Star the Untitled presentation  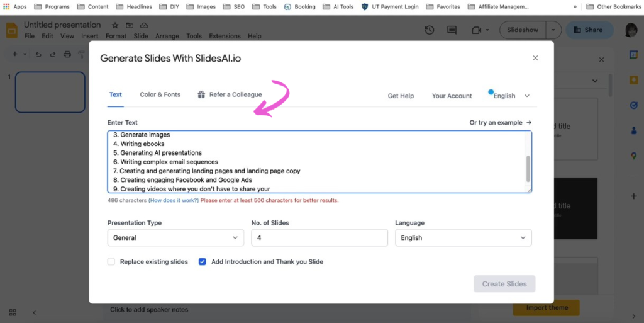116,25
